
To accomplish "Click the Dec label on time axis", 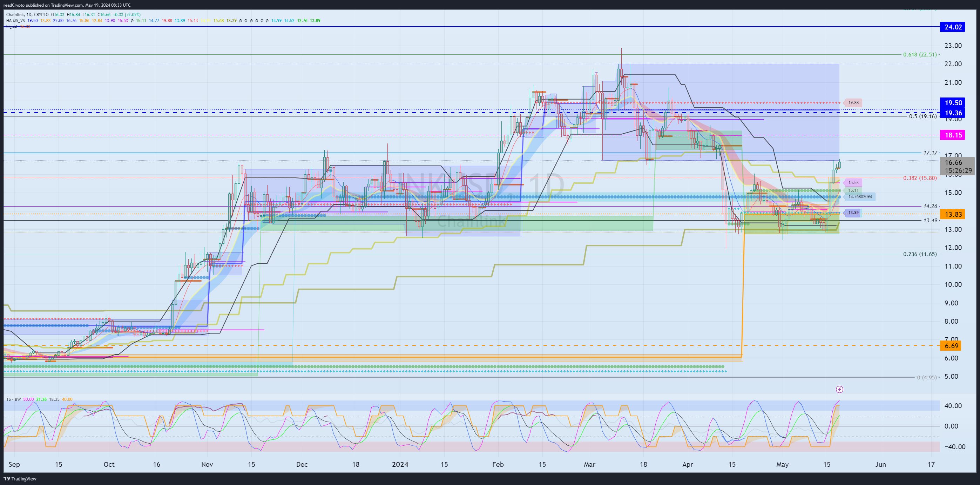I will coord(302,464).
